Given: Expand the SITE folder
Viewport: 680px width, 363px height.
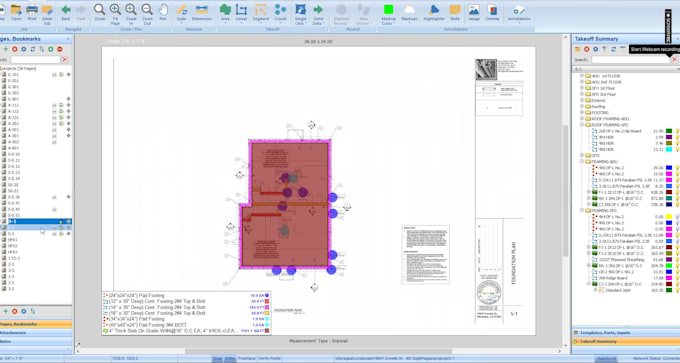Looking at the screenshot, I should point(582,155).
